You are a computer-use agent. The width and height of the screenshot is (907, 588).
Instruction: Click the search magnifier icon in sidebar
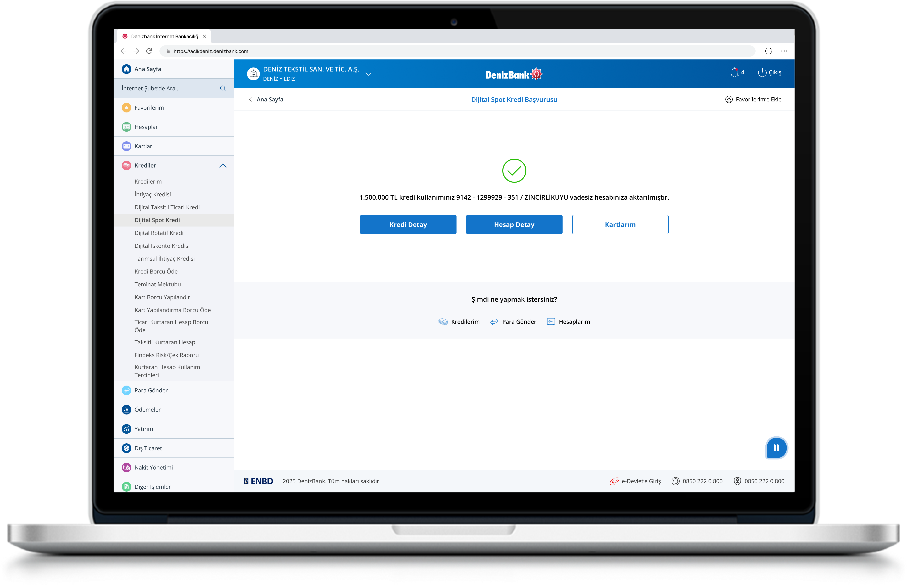point(223,88)
